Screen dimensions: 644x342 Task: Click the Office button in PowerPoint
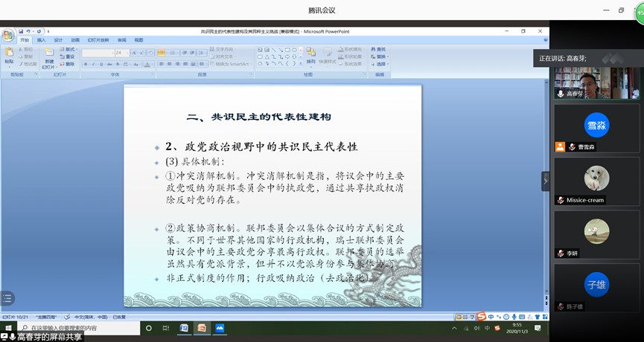tap(7, 35)
